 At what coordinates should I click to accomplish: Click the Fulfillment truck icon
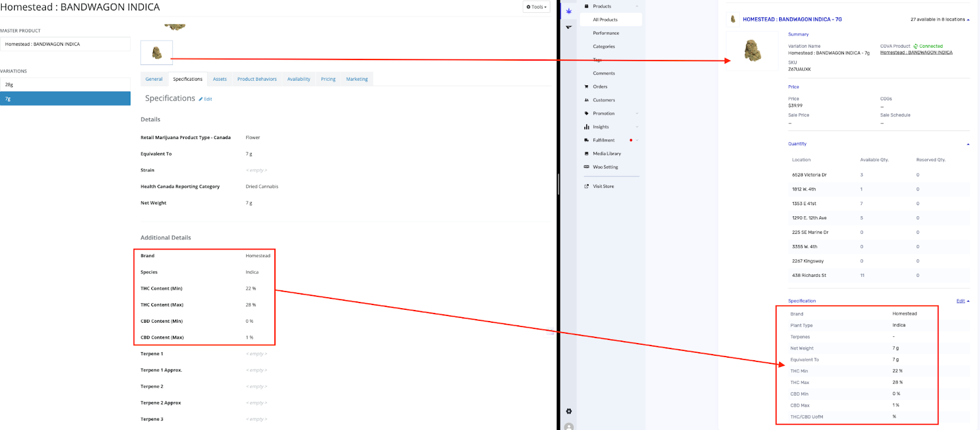click(x=586, y=140)
